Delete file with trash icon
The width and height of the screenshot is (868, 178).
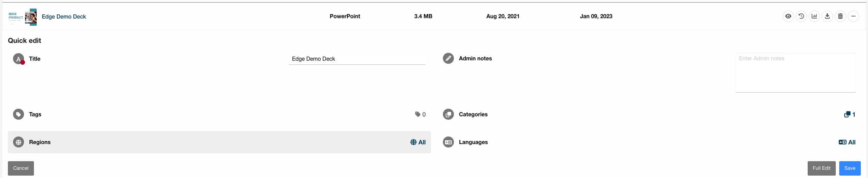840,16
